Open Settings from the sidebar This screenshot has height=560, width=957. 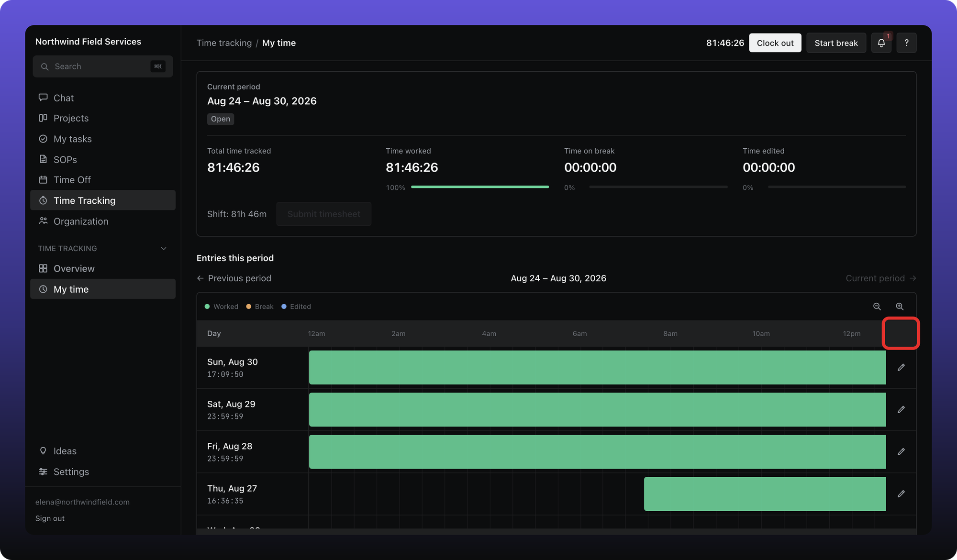point(103,472)
